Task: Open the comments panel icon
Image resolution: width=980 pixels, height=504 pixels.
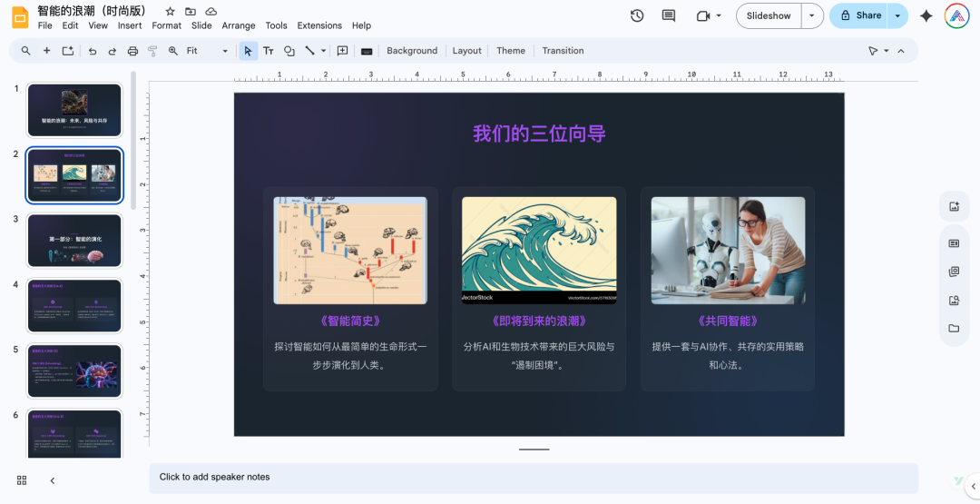Action: 668,15
